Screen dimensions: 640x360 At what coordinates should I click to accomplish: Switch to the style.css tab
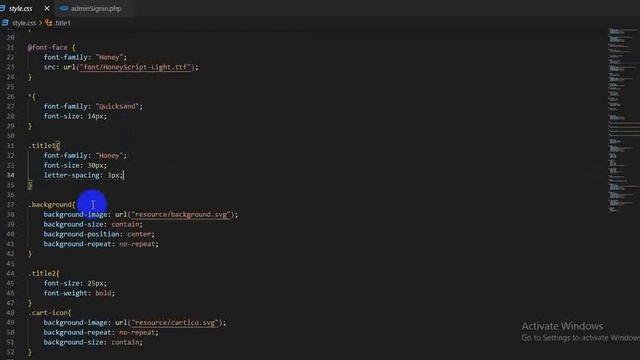tap(20, 8)
